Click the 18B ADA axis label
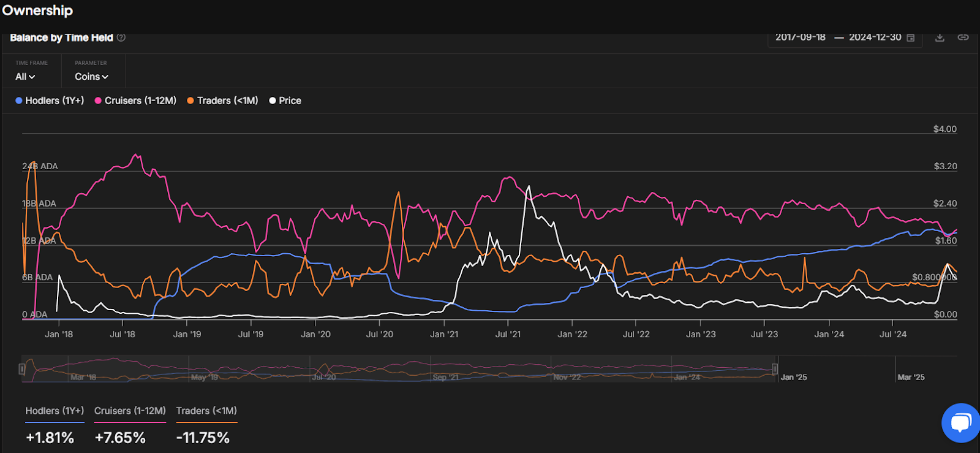The height and width of the screenshot is (453, 980). tap(39, 204)
